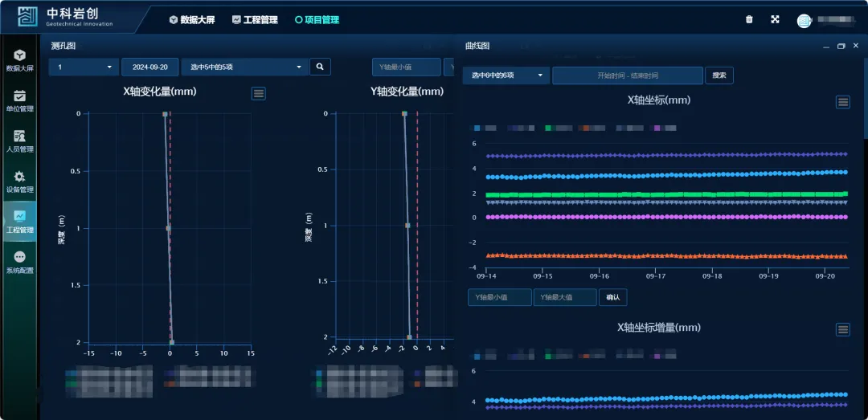The width and height of the screenshot is (868, 420).
Task: Focus the Y轴最大值 field below X轴坐标 chart
Action: click(x=565, y=297)
